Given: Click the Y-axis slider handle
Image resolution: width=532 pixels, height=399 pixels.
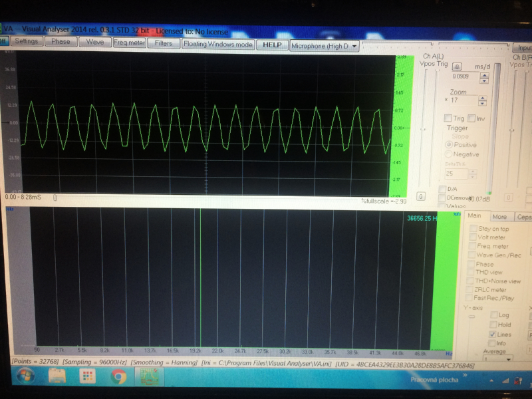Looking at the screenshot, I should [x=471, y=317].
